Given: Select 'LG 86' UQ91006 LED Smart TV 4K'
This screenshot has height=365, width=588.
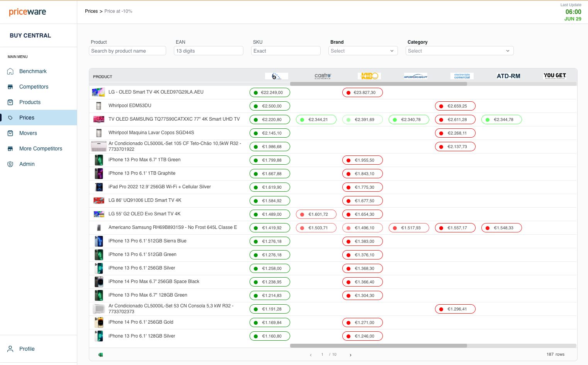Looking at the screenshot, I should pos(145,200).
